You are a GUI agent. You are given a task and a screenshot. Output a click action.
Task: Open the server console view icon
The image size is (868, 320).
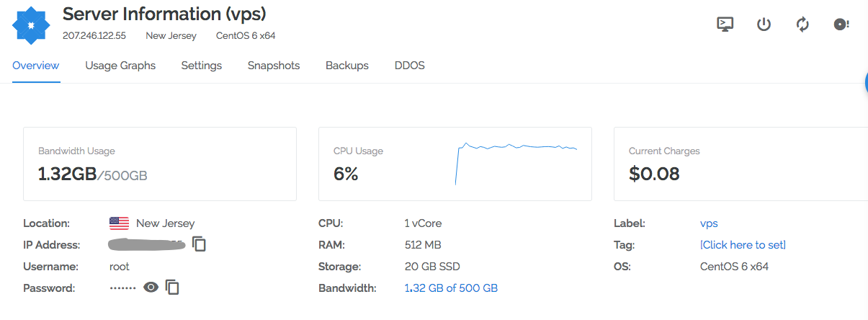(725, 25)
